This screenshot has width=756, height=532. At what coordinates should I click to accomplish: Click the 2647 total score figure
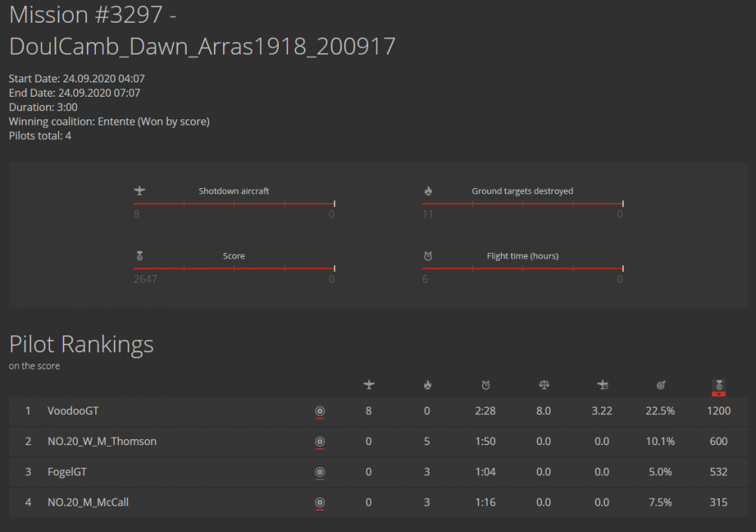point(145,279)
